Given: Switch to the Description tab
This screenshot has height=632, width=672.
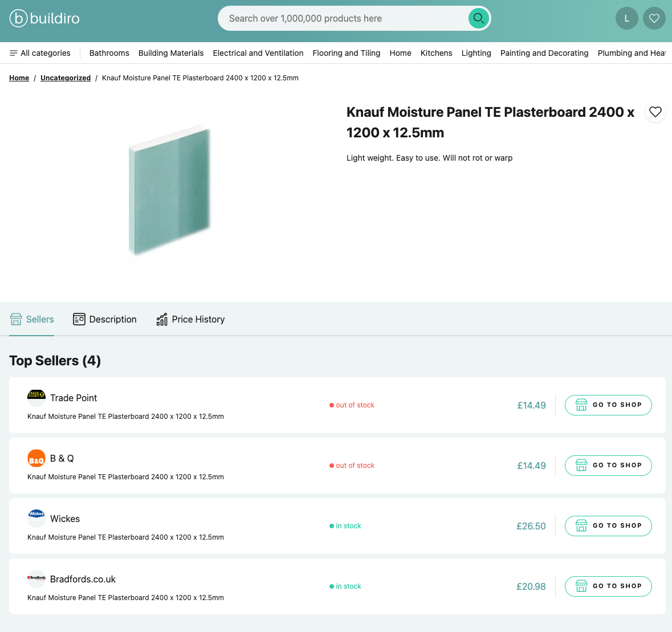Looking at the screenshot, I should point(104,319).
